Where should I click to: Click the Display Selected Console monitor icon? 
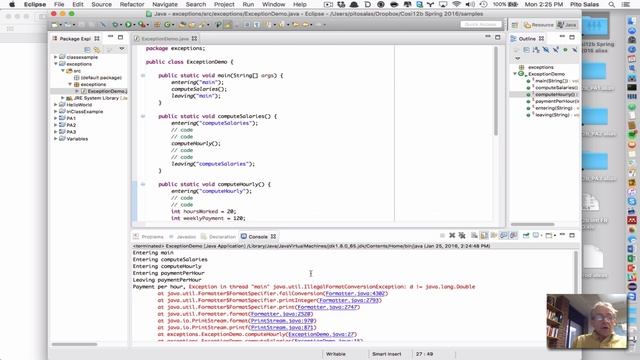tap(536, 236)
